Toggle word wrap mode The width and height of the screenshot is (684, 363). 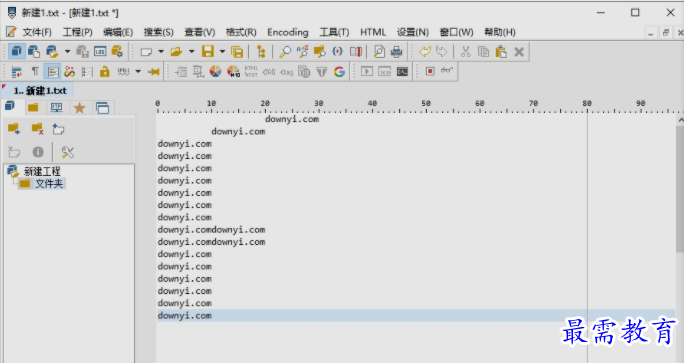17,72
